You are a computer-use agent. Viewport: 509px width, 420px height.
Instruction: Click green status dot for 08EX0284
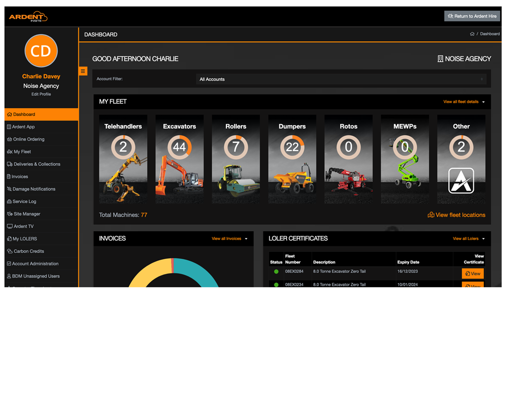pos(276,272)
